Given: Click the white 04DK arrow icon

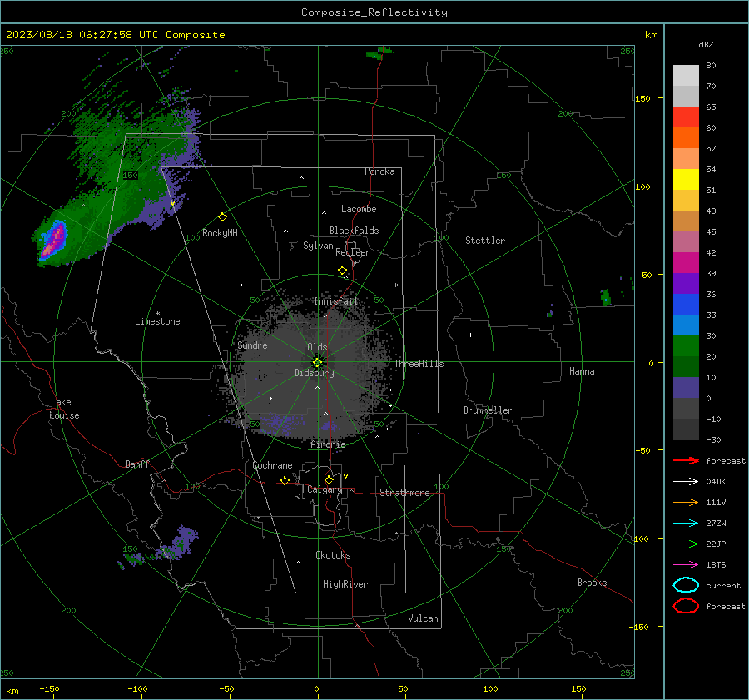Looking at the screenshot, I should point(686,481).
